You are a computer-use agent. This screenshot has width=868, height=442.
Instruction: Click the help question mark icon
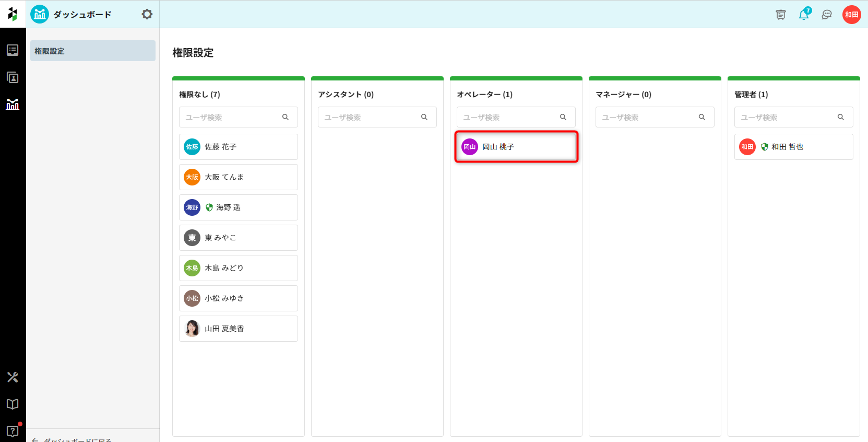(13, 431)
